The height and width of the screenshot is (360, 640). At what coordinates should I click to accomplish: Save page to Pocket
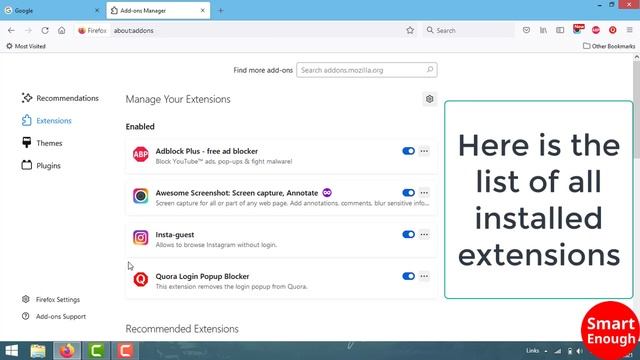point(527,30)
